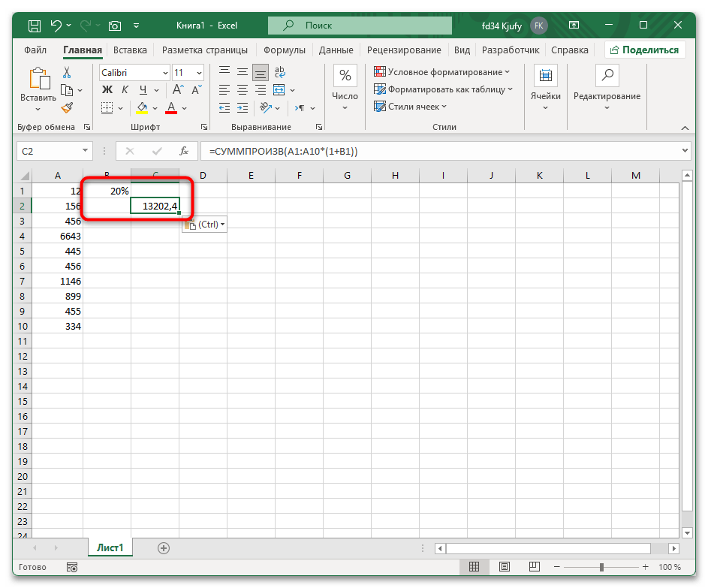Toggle italic (К) formatting
The width and height of the screenshot is (708, 588).
[x=125, y=90]
